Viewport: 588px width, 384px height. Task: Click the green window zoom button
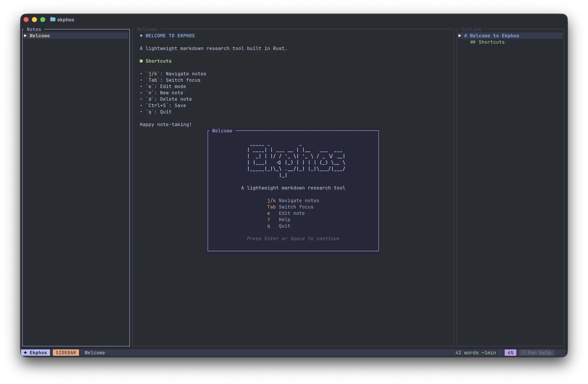(43, 20)
